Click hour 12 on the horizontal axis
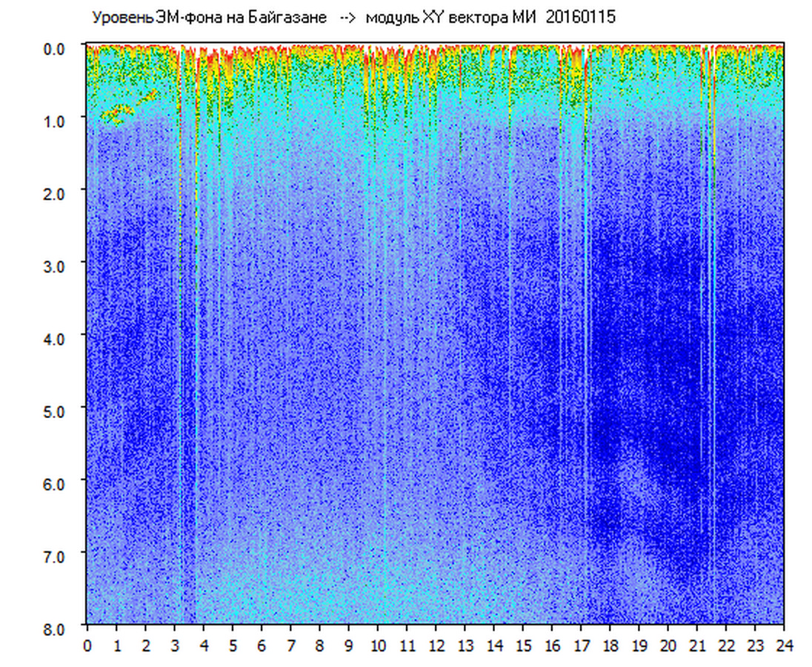This screenshot has width=812, height=667. tap(436, 646)
